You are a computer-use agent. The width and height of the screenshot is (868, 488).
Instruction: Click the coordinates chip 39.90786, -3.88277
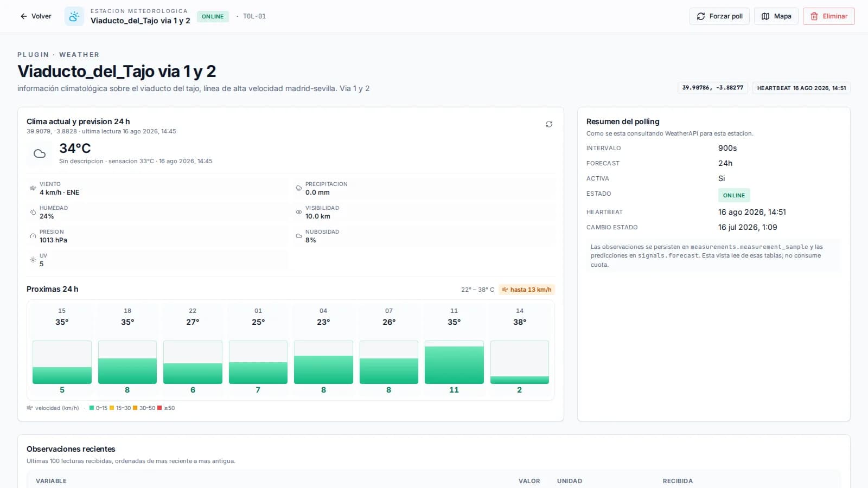[713, 88]
